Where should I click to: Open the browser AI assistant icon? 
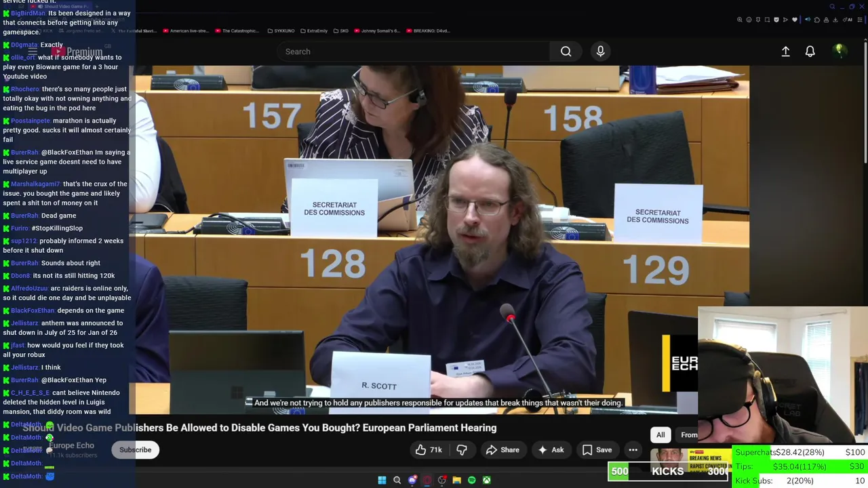pyautogui.click(x=848, y=20)
